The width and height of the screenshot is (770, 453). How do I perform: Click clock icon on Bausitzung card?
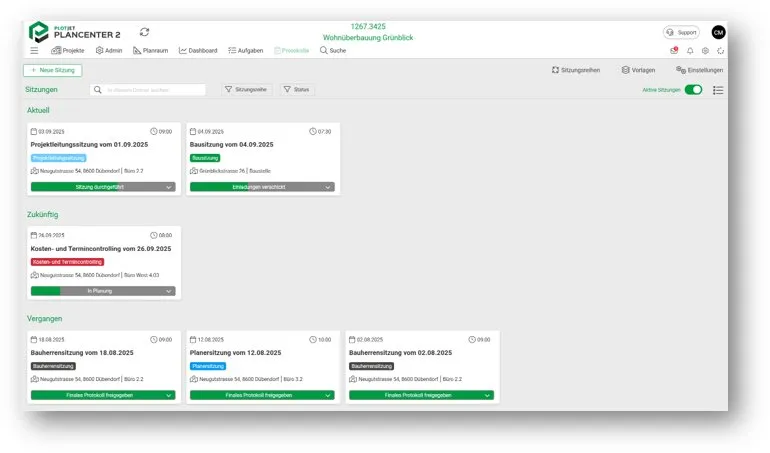click(313, 132)
